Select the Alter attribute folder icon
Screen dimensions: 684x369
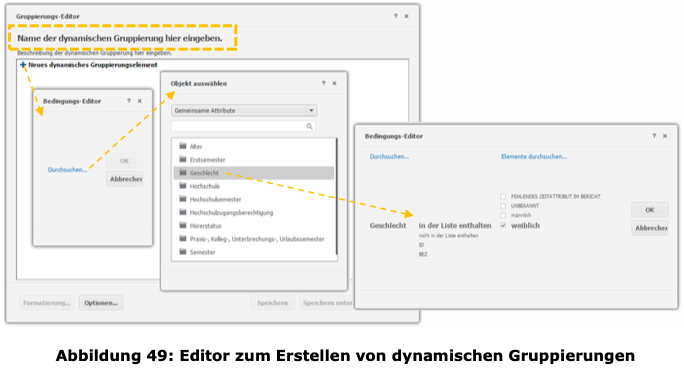(x=183, y=146)
